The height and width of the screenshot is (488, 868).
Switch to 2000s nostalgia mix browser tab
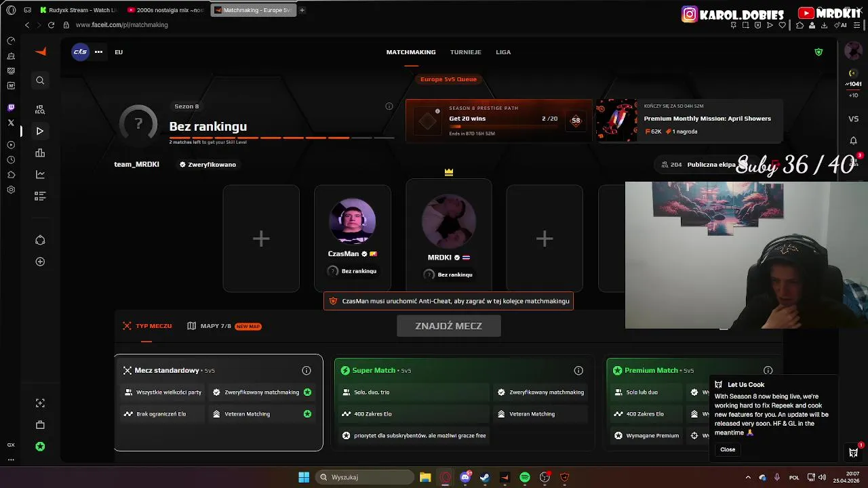[165, 10]
